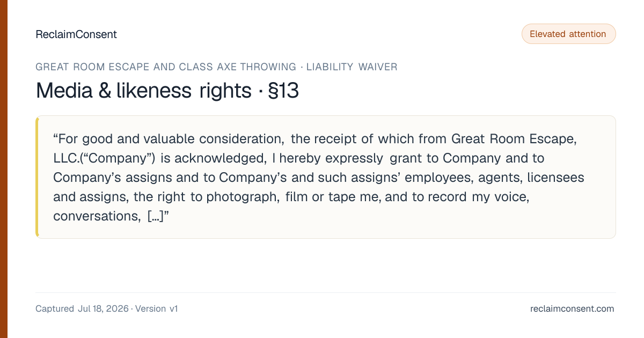
Task: Click the LIABILITY WAIVER label text
Action: [x=352, y=67]
